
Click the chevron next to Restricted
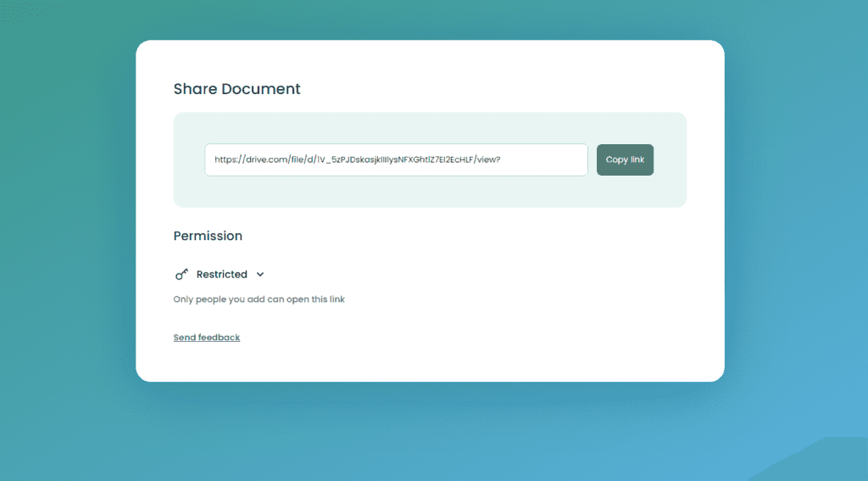pos(260,274)
